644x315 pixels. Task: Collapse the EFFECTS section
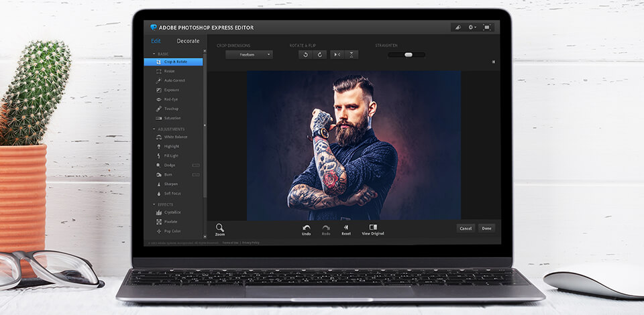(x=154, y=204)
